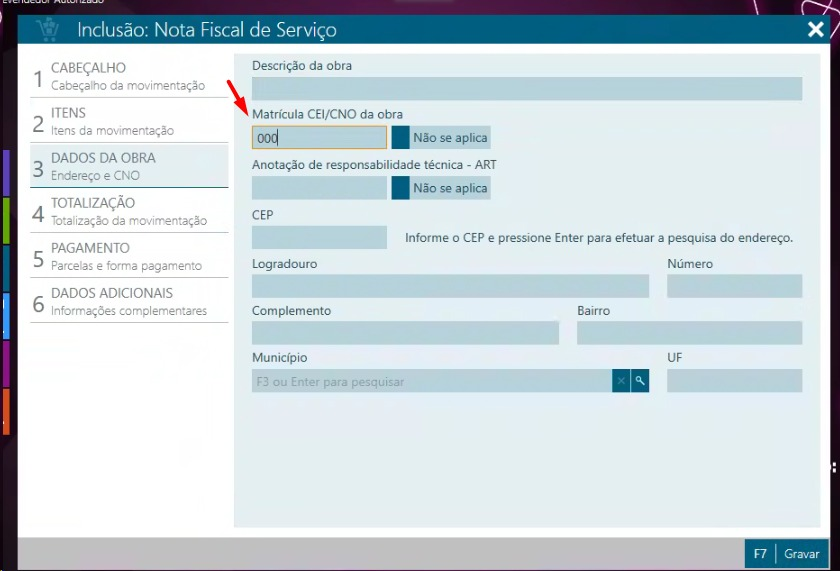The height and width of the screenshot is (571, 840).
Task: Click into the Logradouro field
Action: point(450,286)
